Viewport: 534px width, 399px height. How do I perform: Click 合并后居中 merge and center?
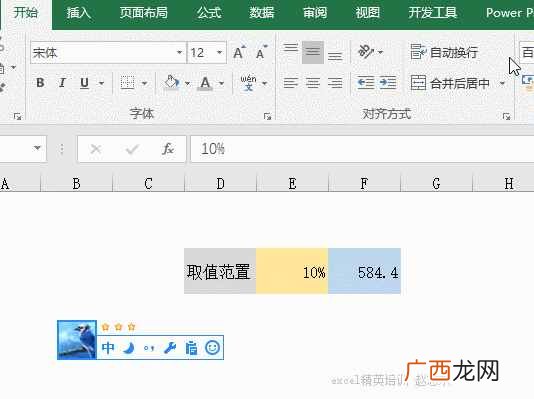tap(450, 83)
